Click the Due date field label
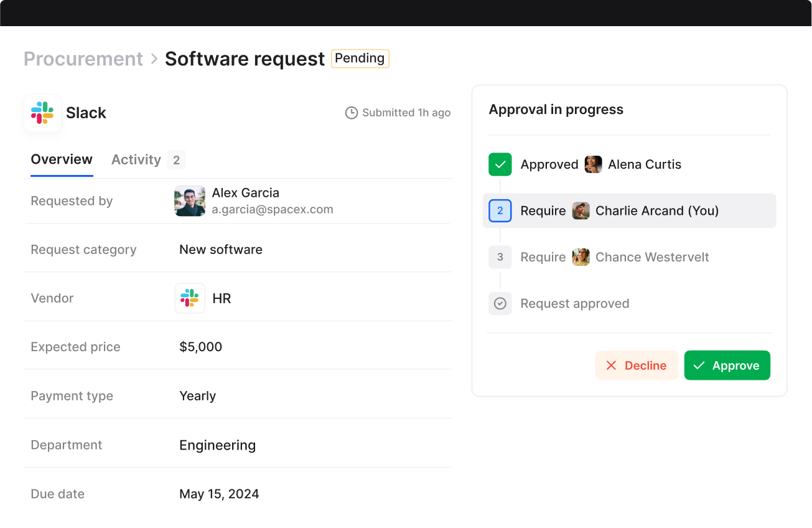This screenshot has width=812, height=528. [57, 494]
